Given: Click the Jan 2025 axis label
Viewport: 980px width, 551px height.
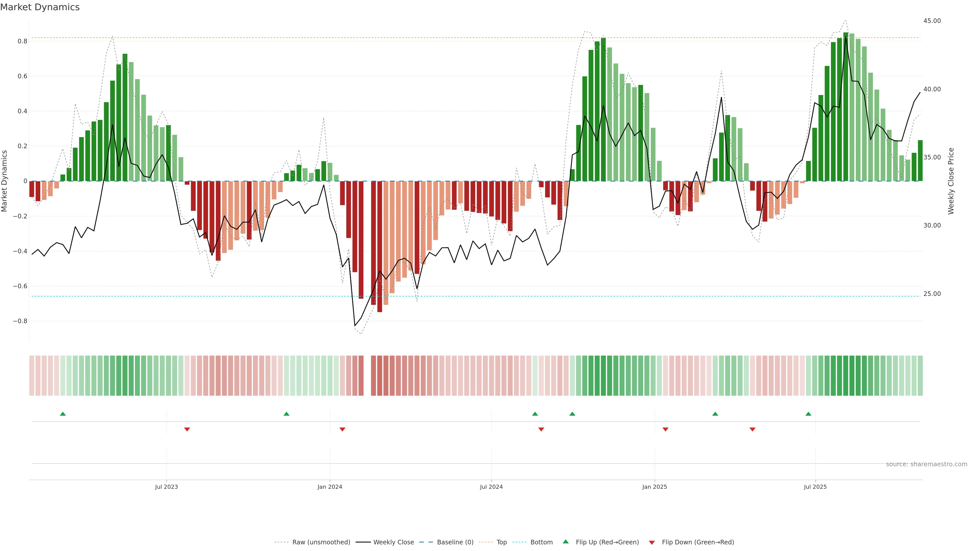Looking at the screenshot, I should tap(654, 487).
